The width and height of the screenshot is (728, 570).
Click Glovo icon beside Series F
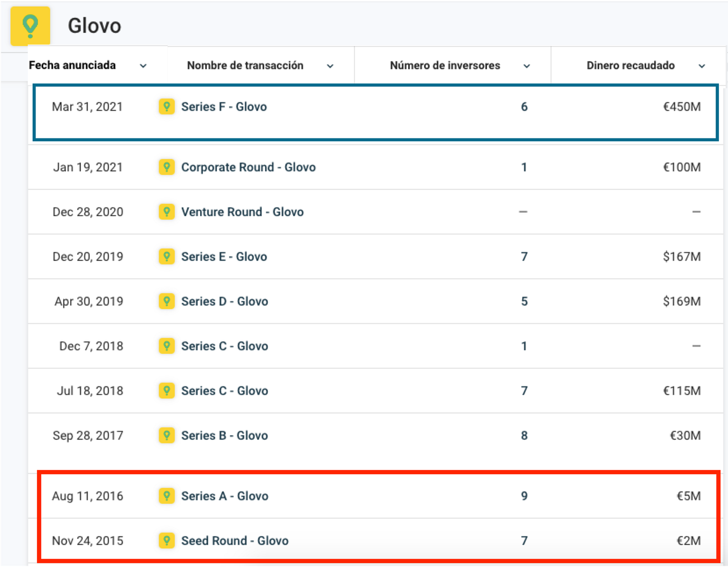click(x=166, y=106)
